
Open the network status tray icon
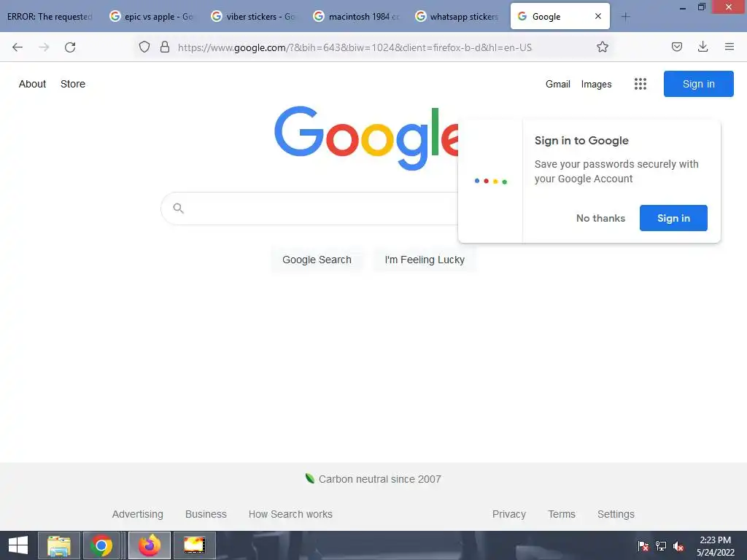(x=661, y=545)
